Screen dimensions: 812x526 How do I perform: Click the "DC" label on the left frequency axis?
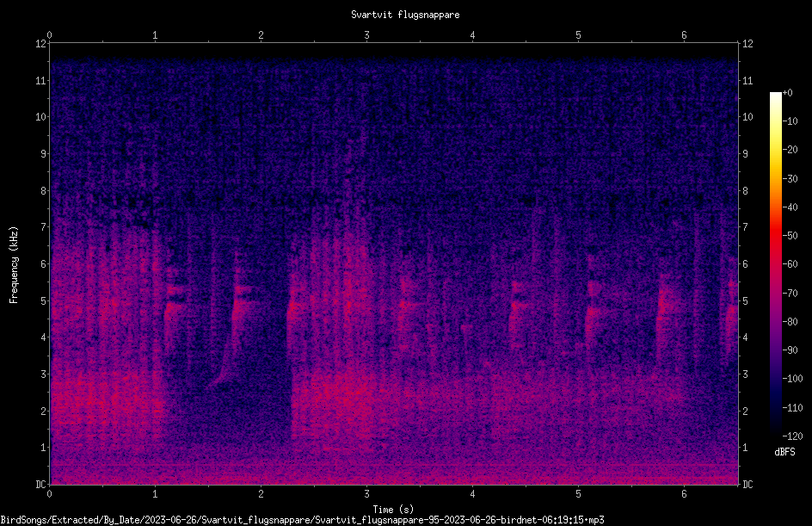[41, 485]
